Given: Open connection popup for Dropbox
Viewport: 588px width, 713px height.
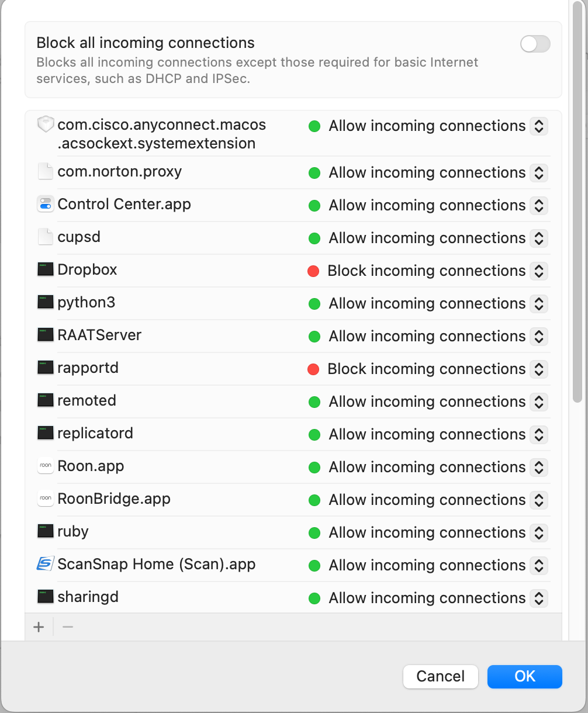Looking at the screenshot, I should (539, 271).
